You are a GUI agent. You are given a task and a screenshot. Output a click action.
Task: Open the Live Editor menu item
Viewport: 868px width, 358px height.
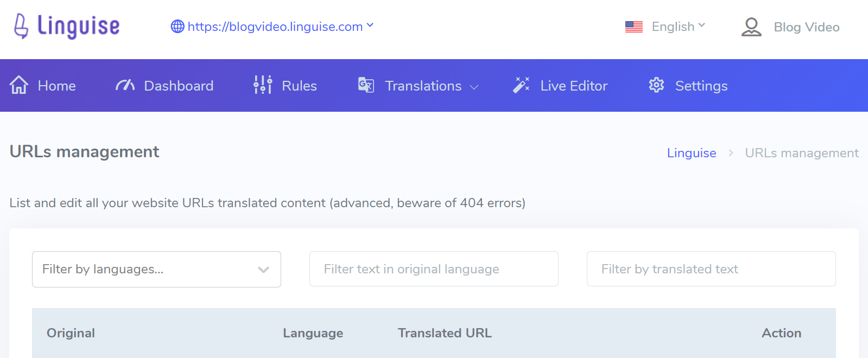point(574,86)
